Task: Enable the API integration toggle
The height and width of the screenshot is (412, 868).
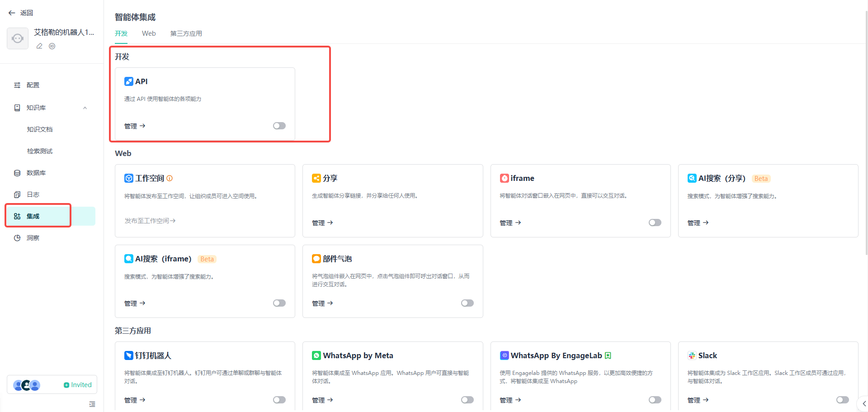Action: (x=279, y=126)
